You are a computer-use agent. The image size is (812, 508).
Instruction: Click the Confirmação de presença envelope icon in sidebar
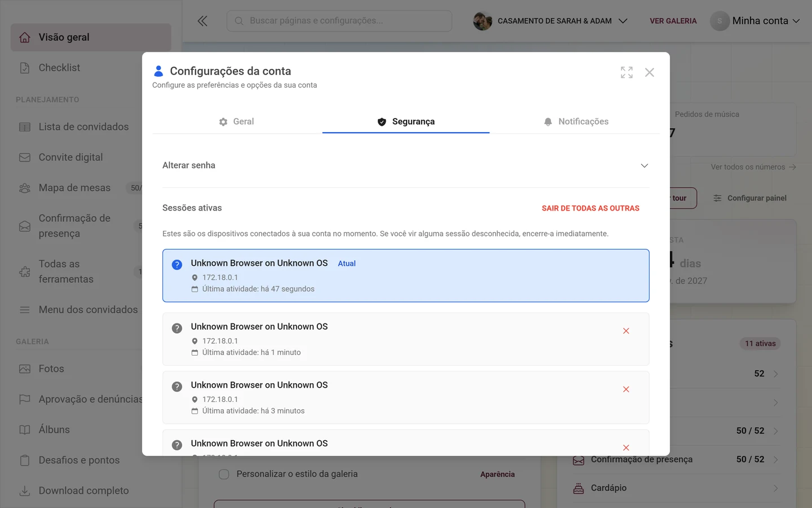tap(25, 226)
